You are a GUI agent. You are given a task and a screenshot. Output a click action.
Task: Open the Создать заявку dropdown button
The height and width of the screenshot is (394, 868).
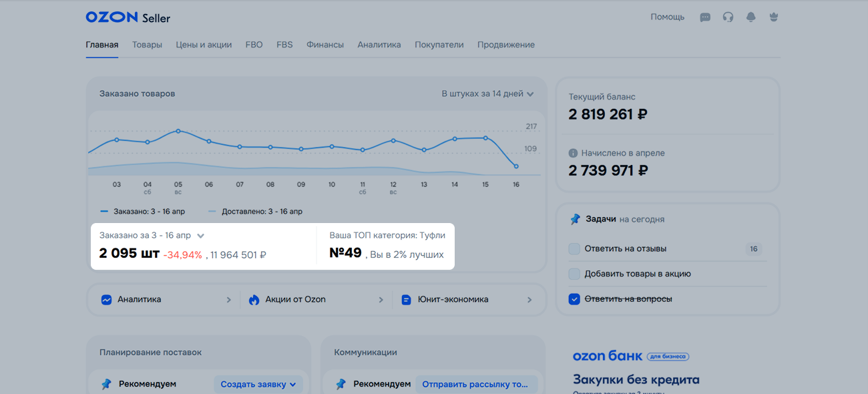tap(258, 385)
